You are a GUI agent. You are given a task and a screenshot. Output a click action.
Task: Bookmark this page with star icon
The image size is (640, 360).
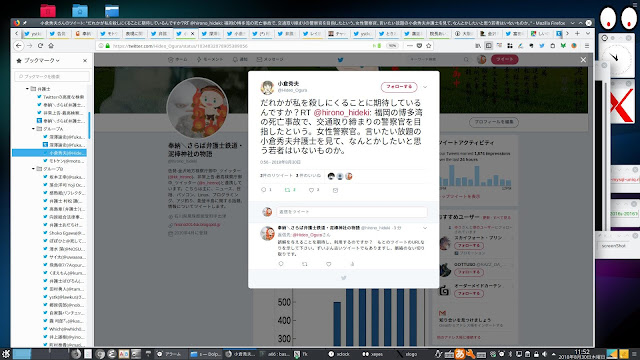(429, 46)
